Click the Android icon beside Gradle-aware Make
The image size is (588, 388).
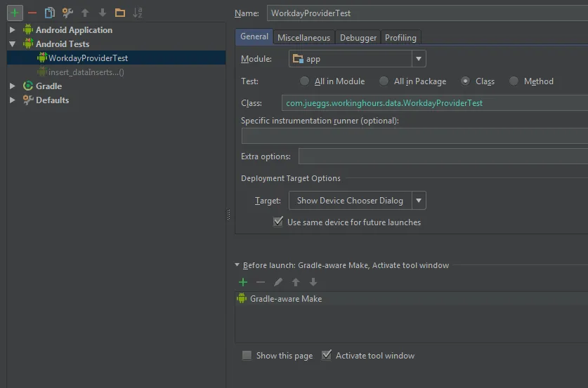click(242, 298)
